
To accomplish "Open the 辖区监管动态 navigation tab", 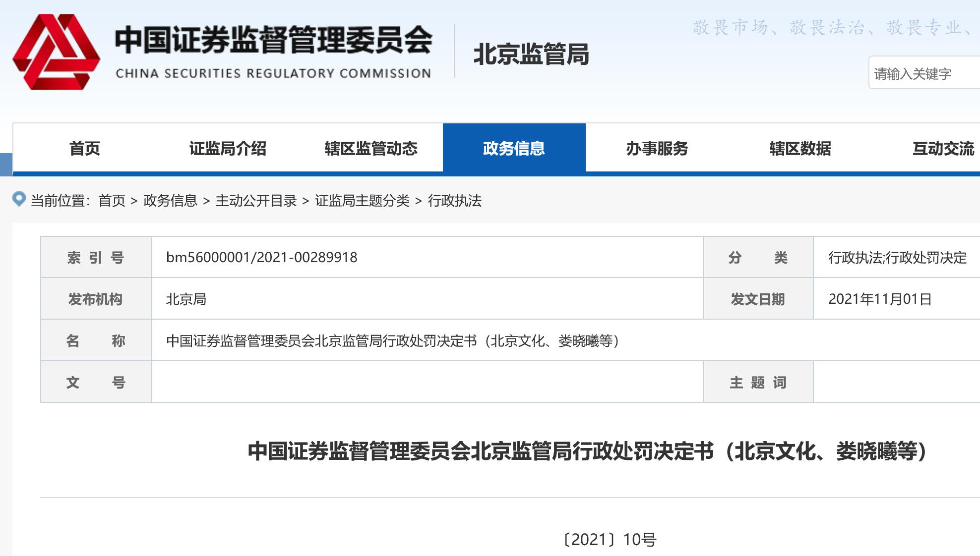I will pyautogui.click(x=371, y=148).
